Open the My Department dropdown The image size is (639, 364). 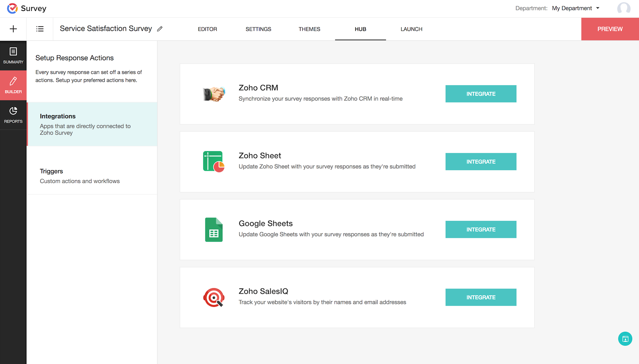point(576,8)
